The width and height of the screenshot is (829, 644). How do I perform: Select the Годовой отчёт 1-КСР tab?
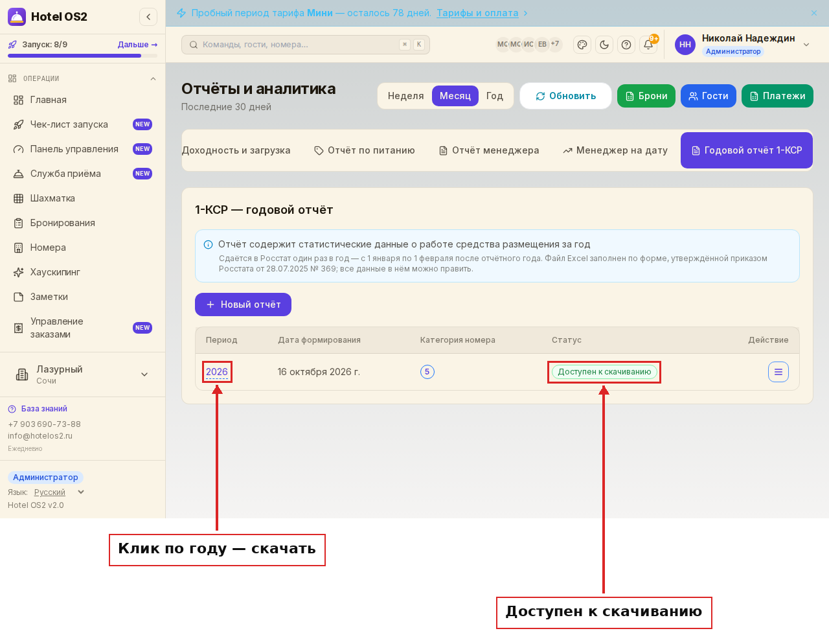747,150
